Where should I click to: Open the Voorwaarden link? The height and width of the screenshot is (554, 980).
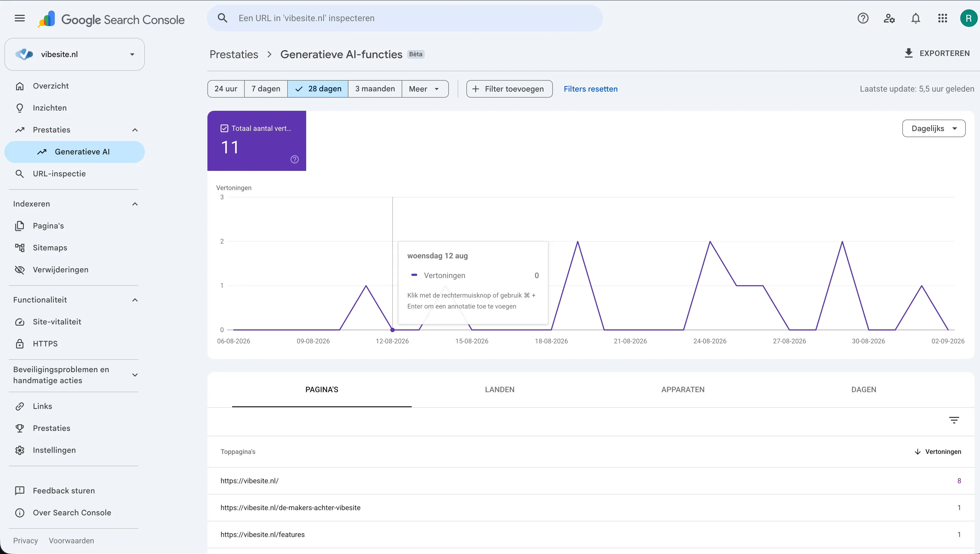click(x=71, y=541)
